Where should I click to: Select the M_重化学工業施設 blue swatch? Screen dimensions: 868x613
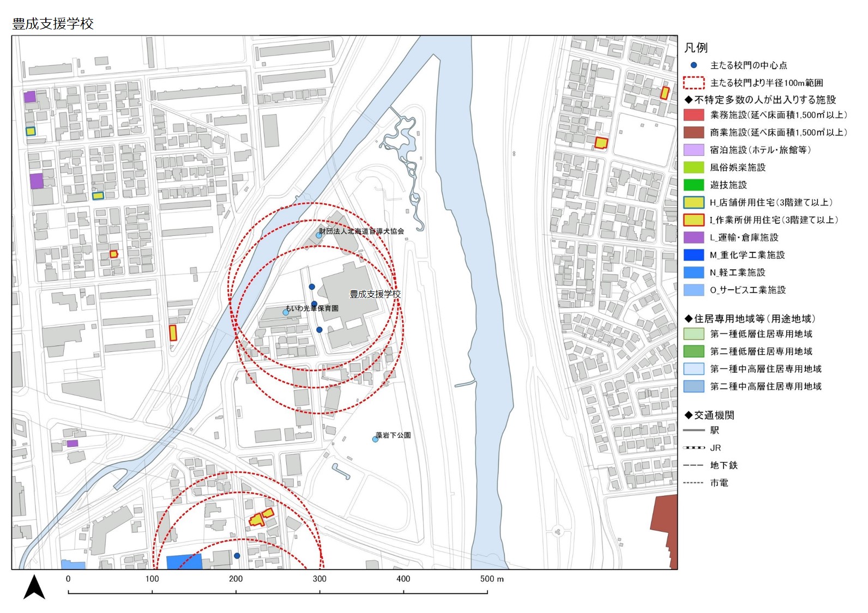click(x=694, y=254)
